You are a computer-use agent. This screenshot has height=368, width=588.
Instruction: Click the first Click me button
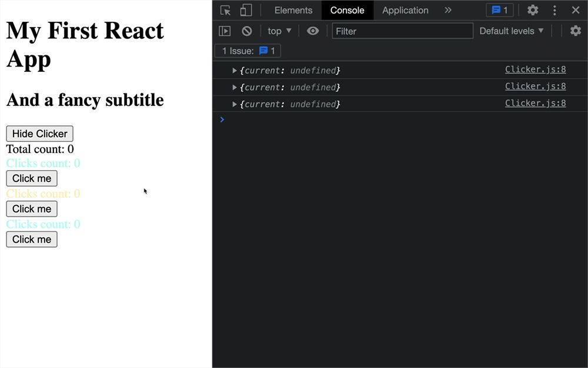pyautogui.click(x=32, y=178)
